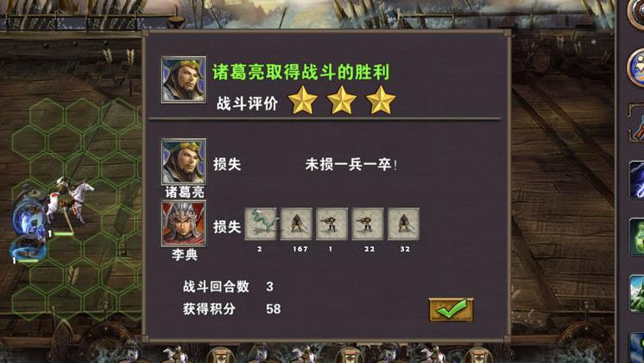Click the third gold rating star
The image size is (644, 363).
tap(381, 100)
